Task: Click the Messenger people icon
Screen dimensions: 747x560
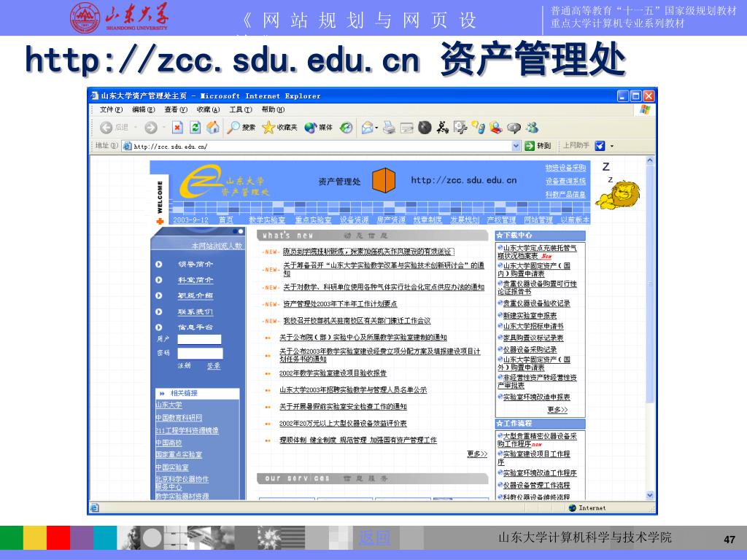Action: 532,128
